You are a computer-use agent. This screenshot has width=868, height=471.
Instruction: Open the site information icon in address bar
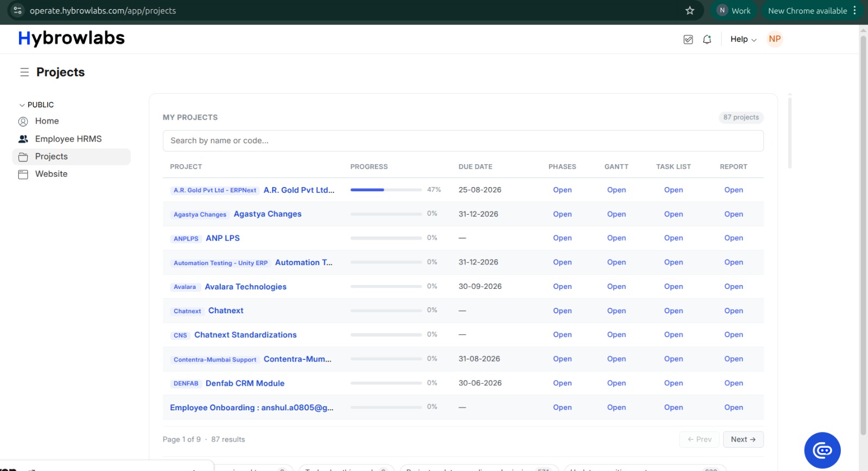17,10
